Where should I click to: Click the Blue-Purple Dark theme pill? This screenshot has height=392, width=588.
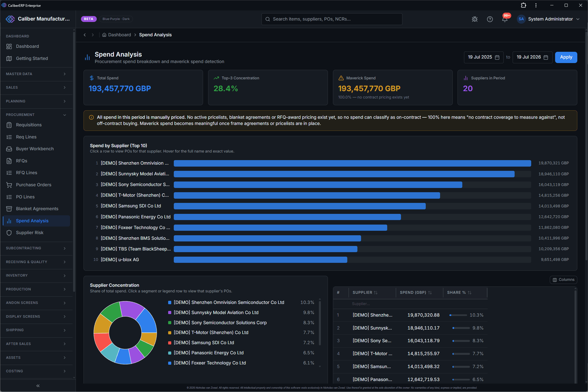click(x=116, y=19)
